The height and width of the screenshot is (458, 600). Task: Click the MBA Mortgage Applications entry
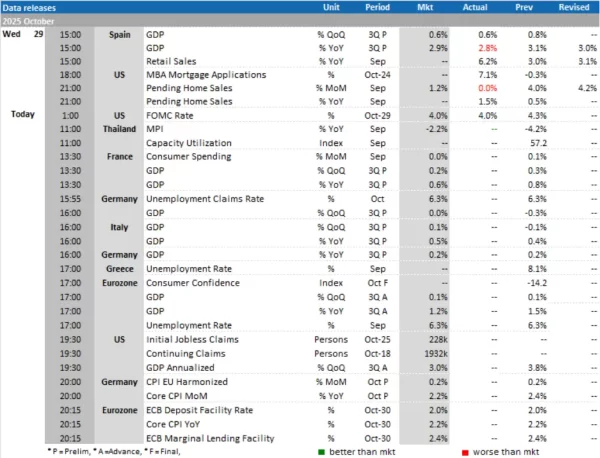pyautogui.click(x=206, y=73)
